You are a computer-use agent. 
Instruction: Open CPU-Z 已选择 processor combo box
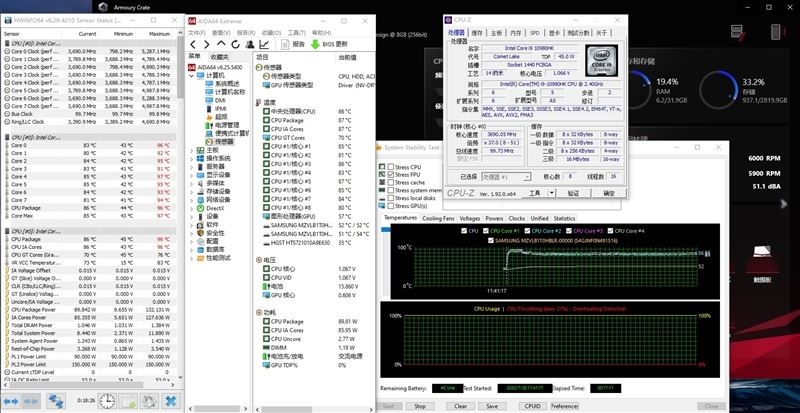point(506,177)
